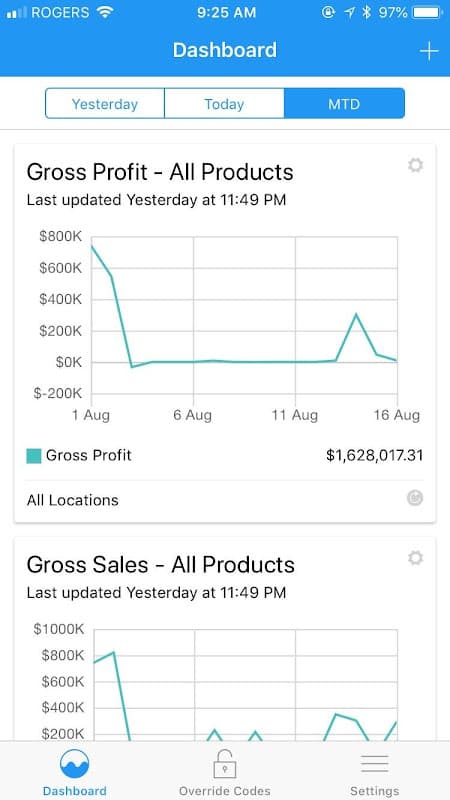Tap the teal Gross Profit legend swatch
The image size is (450, 800).
[34, 456]
